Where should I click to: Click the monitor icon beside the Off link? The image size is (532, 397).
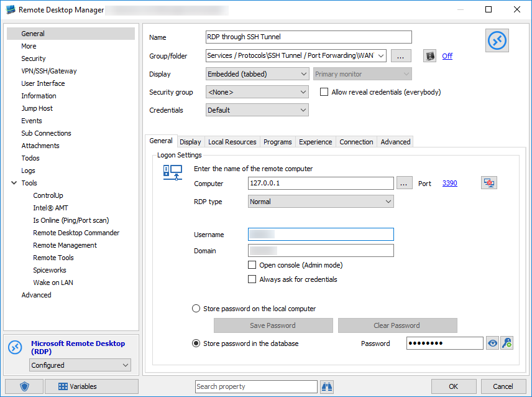click(x=429, y=55)
